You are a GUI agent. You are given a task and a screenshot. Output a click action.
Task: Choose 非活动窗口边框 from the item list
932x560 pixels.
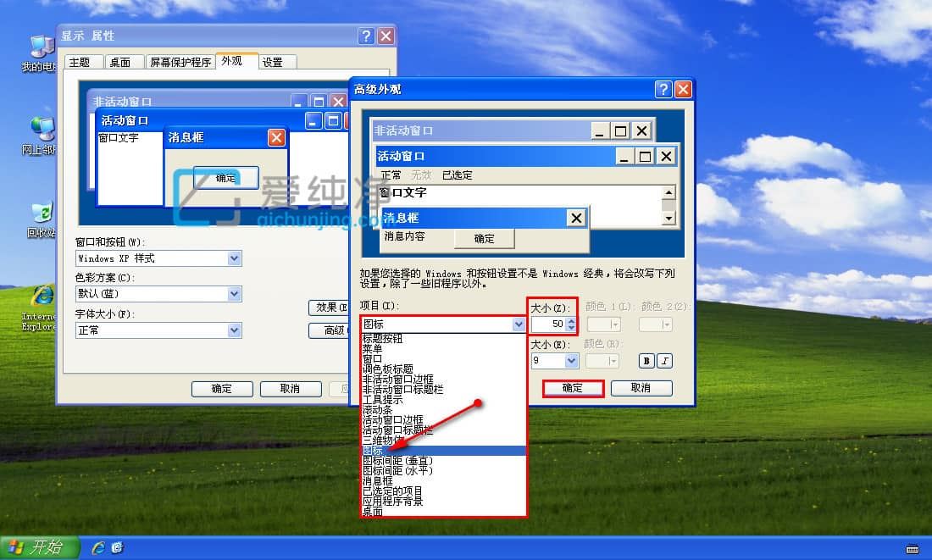443,379
